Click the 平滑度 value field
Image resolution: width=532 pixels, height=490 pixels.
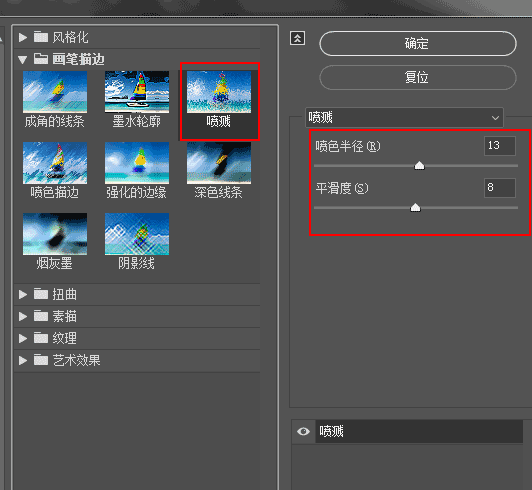500,188
